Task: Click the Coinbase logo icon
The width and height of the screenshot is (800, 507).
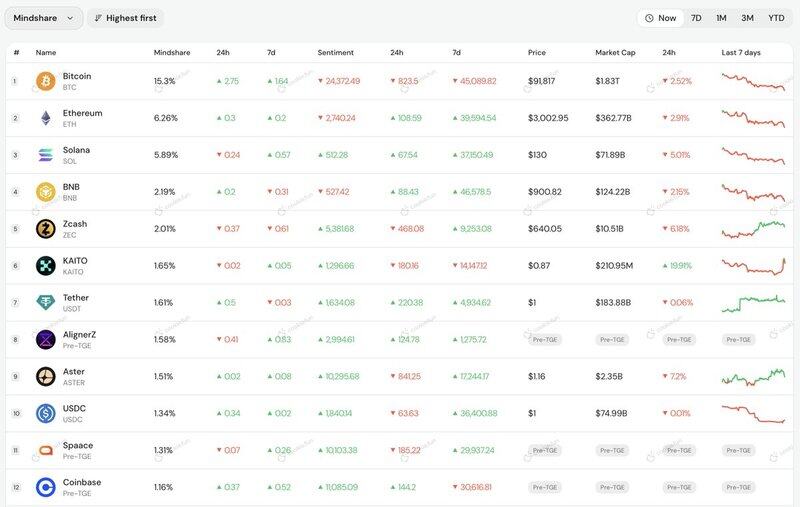Action: point(45,487)
